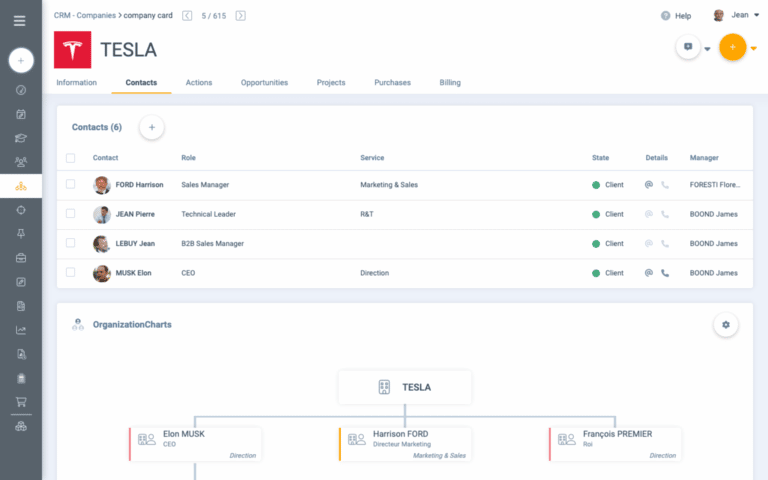Open the edit note icon in sidebar

(21, 282)
